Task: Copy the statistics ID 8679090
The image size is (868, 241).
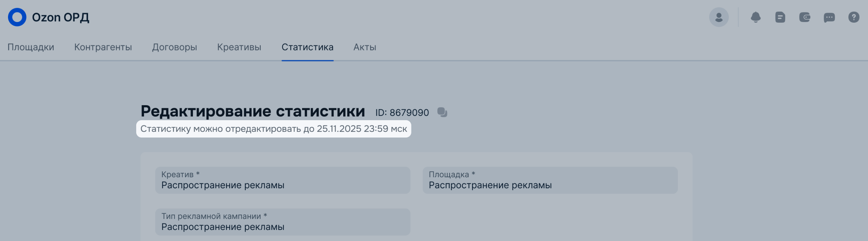Action: pyautogui.click(x=442, y=112)
